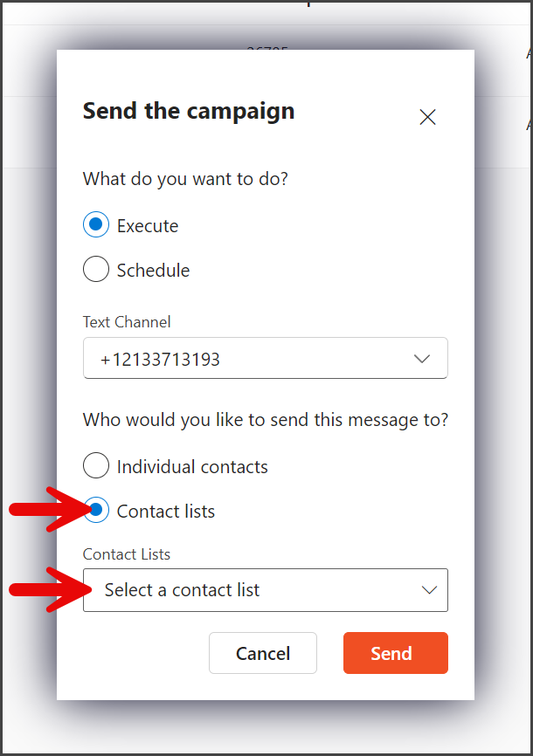The image size is (533, 756).
Task: Click the Individual contacts label text
Action: pos(192,467)
